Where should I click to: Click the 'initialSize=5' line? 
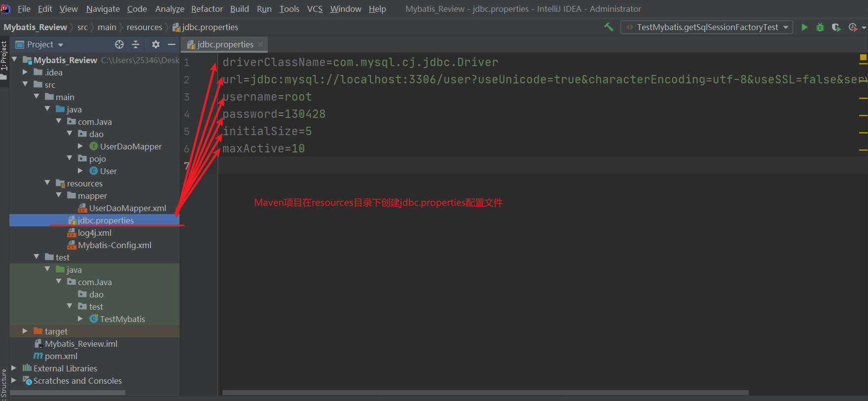pos(267,131)
